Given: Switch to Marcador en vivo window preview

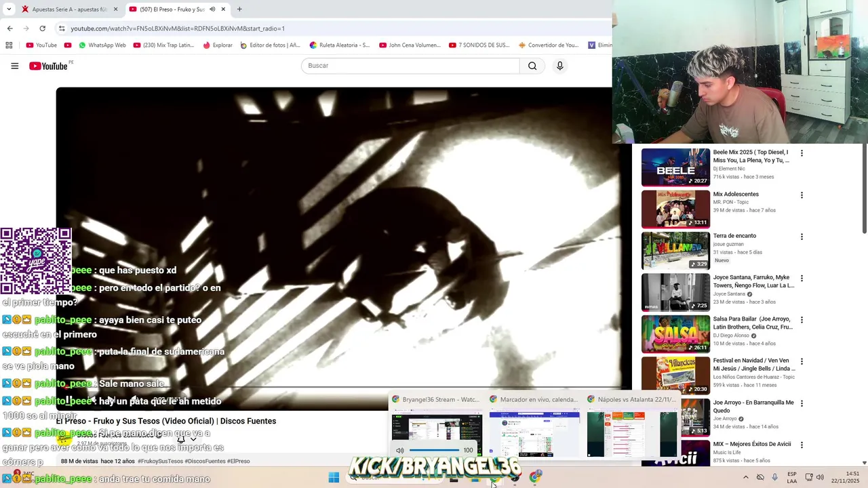Looking at the screenshot, I should 534,426.
